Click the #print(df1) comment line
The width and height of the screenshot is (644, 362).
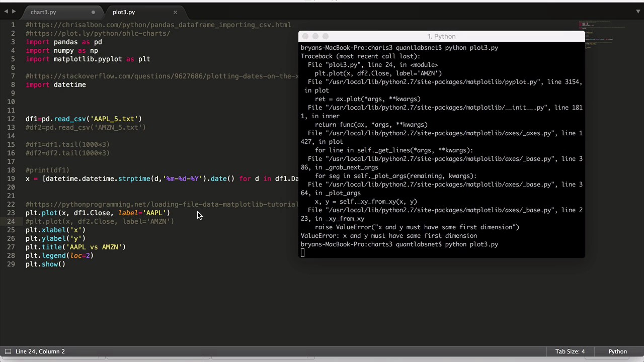click(48, 170)
